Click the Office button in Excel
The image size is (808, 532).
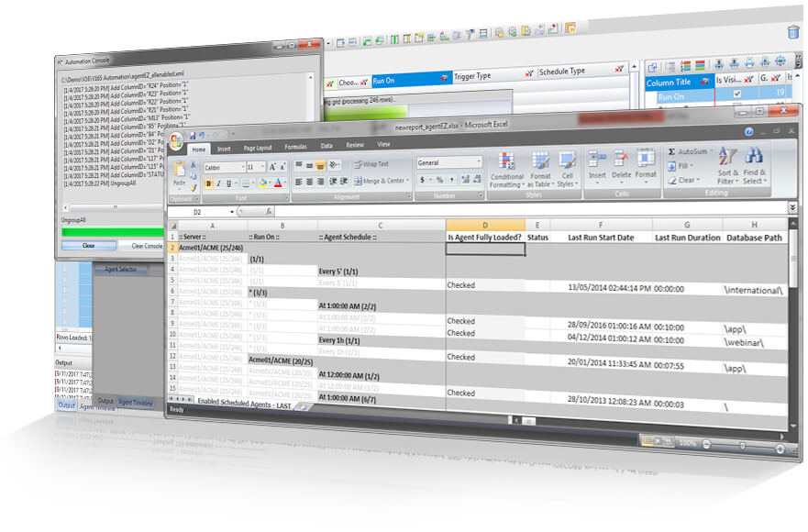click(177, 140)
